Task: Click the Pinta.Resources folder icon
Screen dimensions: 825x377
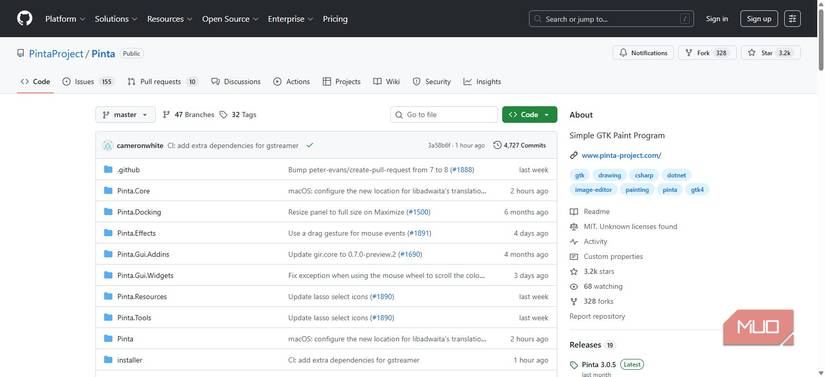Action: click(108, 296)
